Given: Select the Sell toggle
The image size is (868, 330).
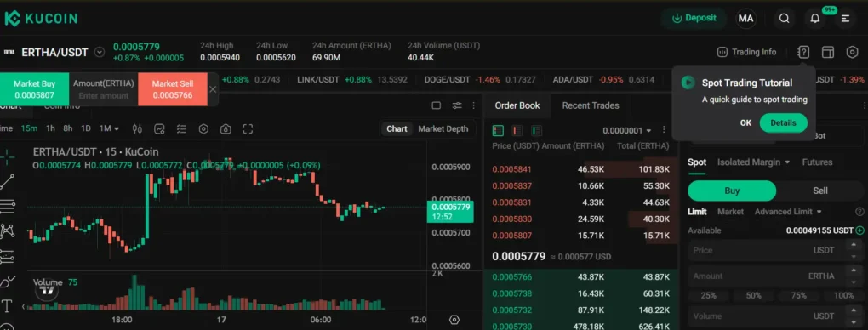Looking at the screenshot, I should 820,191.
